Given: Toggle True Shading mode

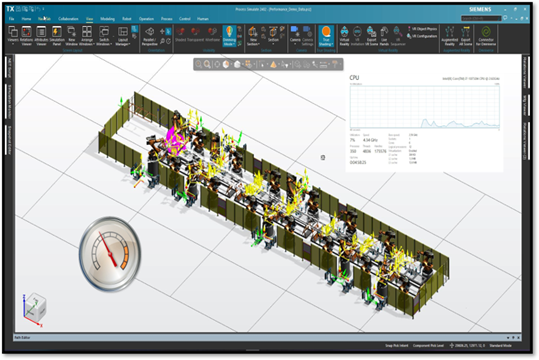Looking at the screenshot, I should tap(326, 36).
